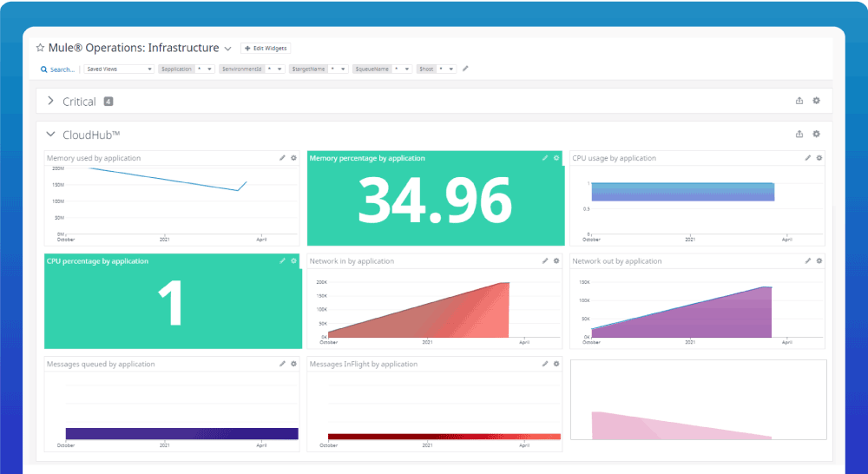Open the $targetName variable dropdown
The height and width of the screenshot is (474, 868).
(x=343, y=69)
